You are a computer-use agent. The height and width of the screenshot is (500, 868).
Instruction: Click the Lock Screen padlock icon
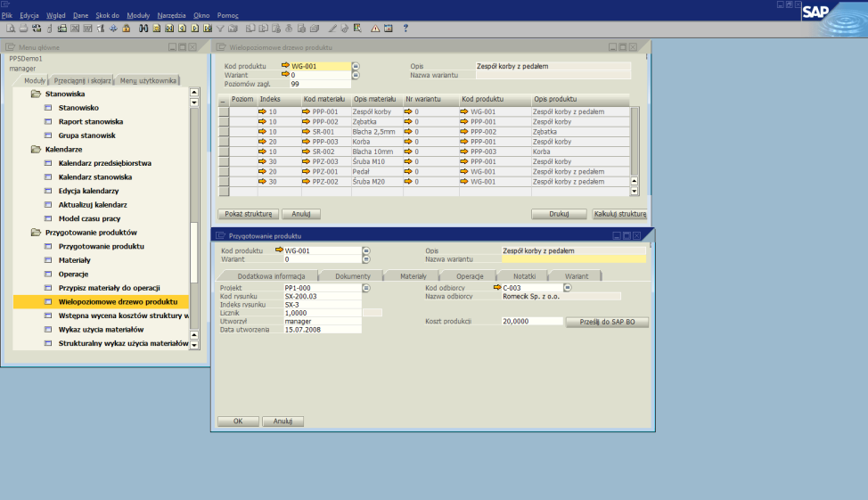click(127, 29)
